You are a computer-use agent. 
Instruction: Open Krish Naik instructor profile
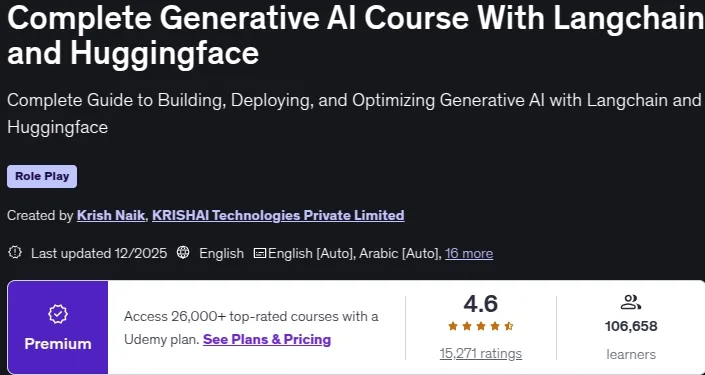pos(111,215)
